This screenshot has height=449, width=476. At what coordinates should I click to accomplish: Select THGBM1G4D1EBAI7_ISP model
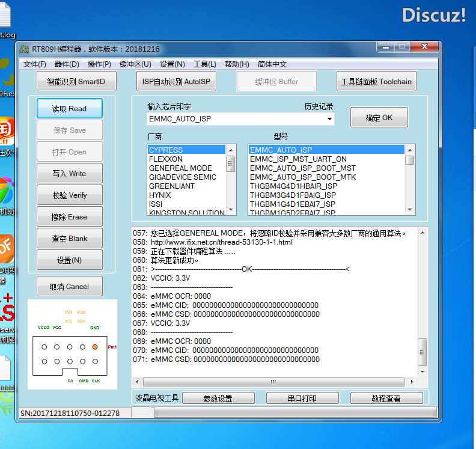coord(326,204)
